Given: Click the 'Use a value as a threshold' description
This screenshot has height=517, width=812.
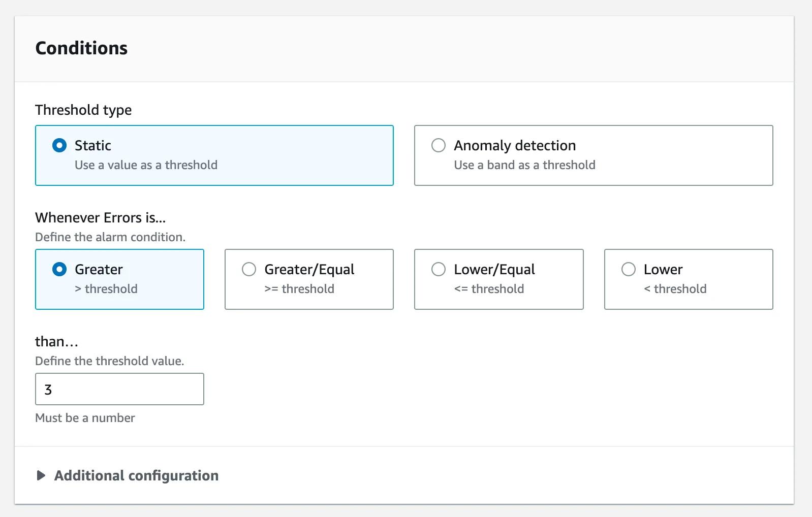Looking at the screenshot, I should tap(146, 165).
